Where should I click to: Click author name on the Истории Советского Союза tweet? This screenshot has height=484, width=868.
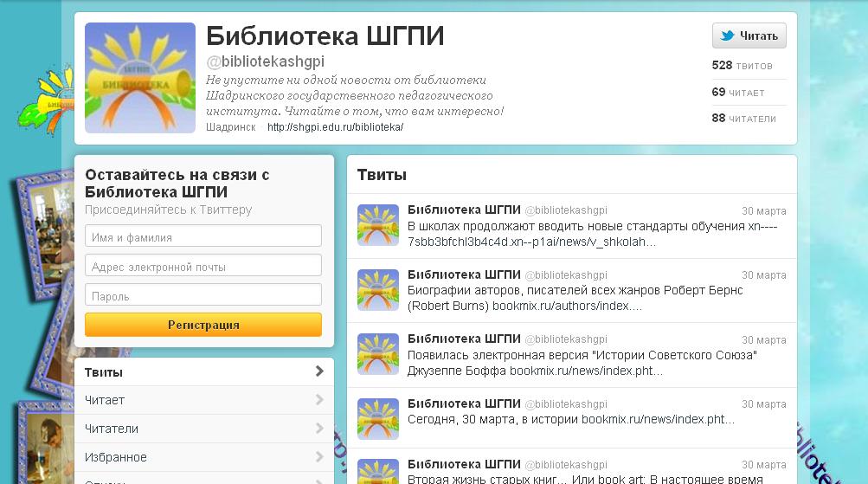pos(464,339)
